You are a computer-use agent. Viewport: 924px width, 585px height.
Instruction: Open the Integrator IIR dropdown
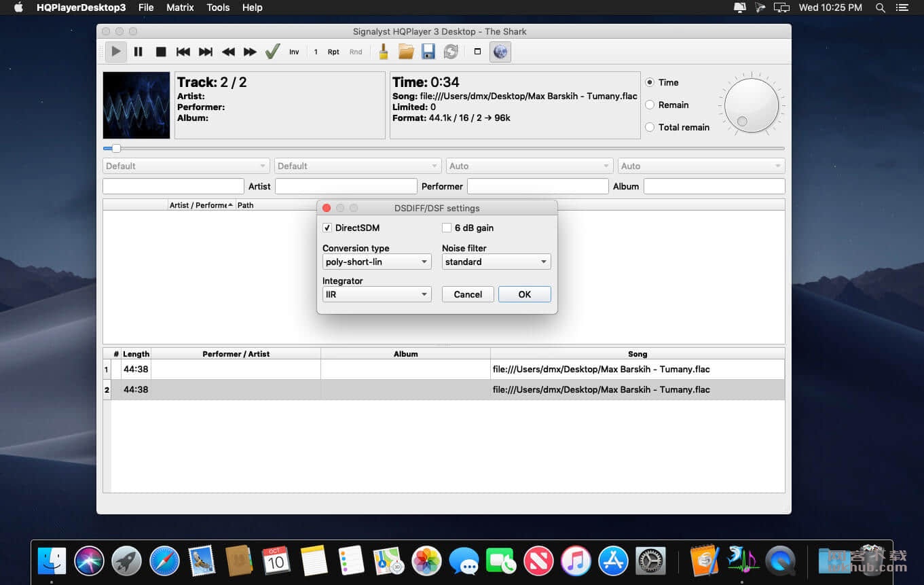click(377, 294)
